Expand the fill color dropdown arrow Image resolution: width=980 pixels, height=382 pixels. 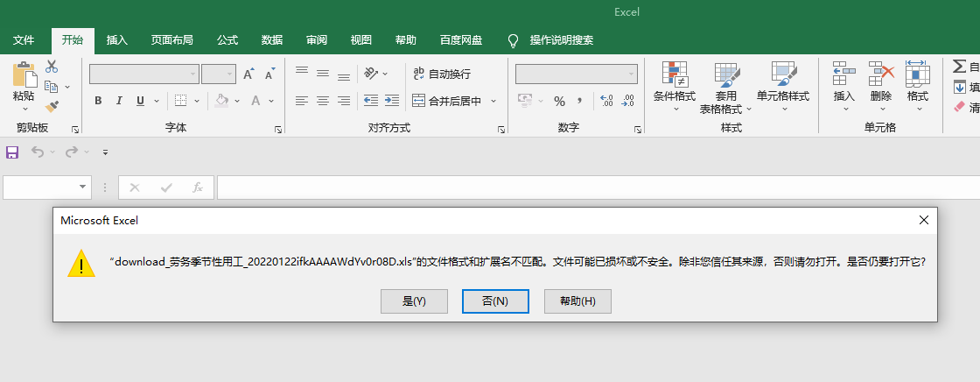(237, 100)
